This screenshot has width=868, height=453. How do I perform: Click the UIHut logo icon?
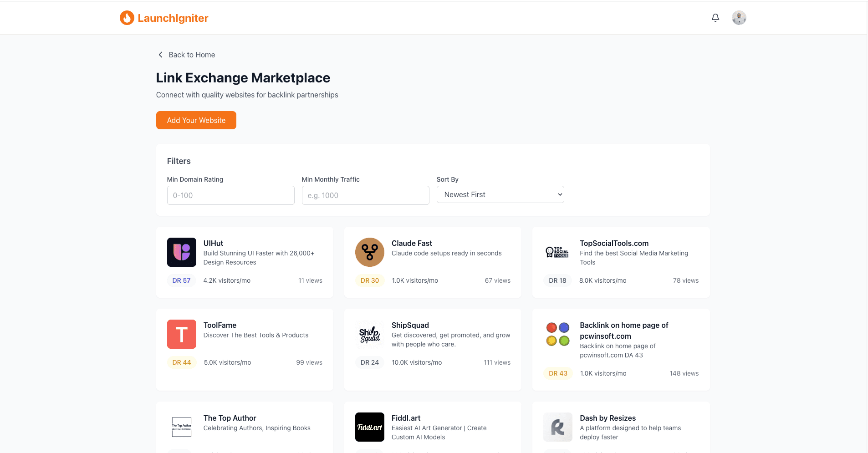[181, 252]
